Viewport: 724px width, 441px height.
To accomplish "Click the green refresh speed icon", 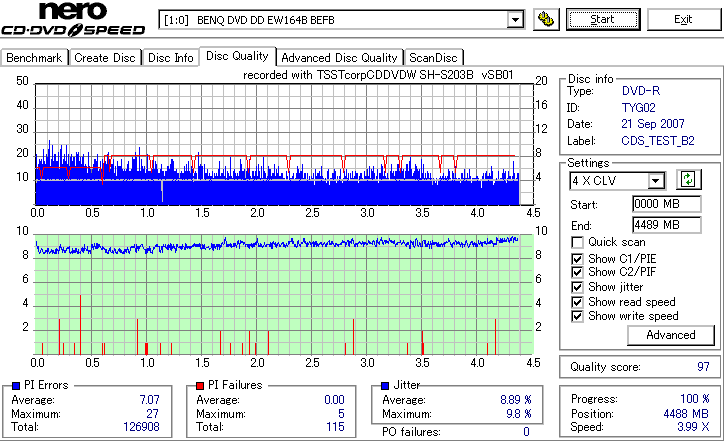I will pyautogui.click(x=688, y=180).
